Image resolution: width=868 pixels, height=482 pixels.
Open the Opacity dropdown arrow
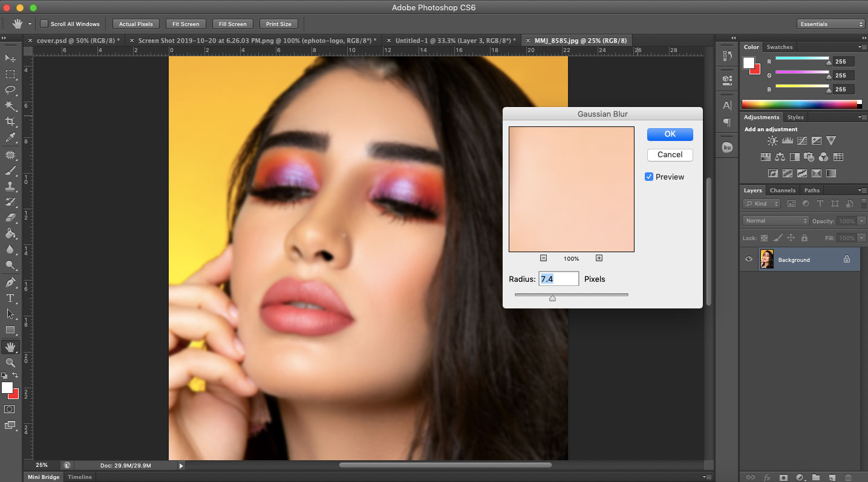tap(862, 221)
